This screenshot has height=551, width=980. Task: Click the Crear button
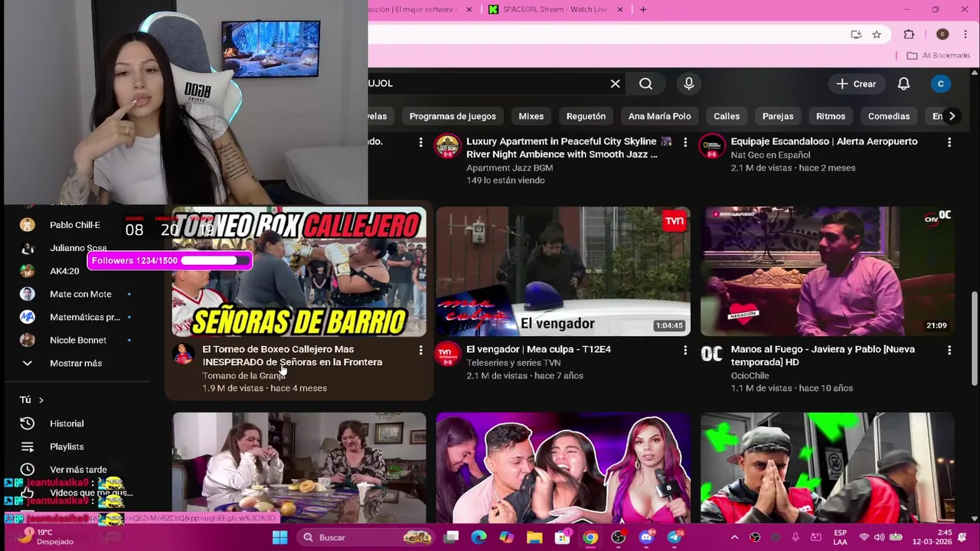tap(856, 83)
